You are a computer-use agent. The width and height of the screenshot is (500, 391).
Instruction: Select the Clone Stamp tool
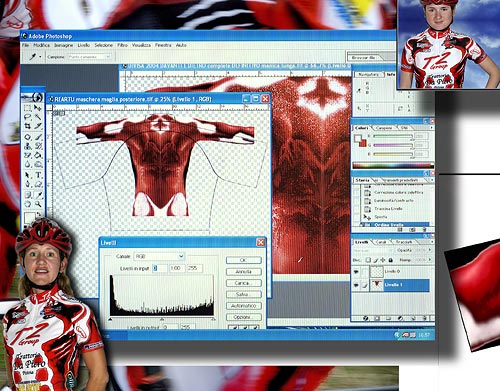pos(27,146)
